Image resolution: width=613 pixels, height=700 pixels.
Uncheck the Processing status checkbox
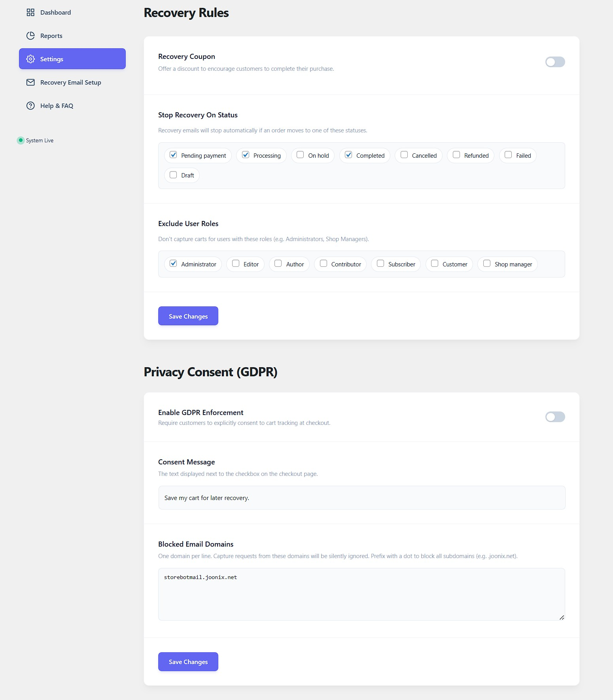click(245, 155)
